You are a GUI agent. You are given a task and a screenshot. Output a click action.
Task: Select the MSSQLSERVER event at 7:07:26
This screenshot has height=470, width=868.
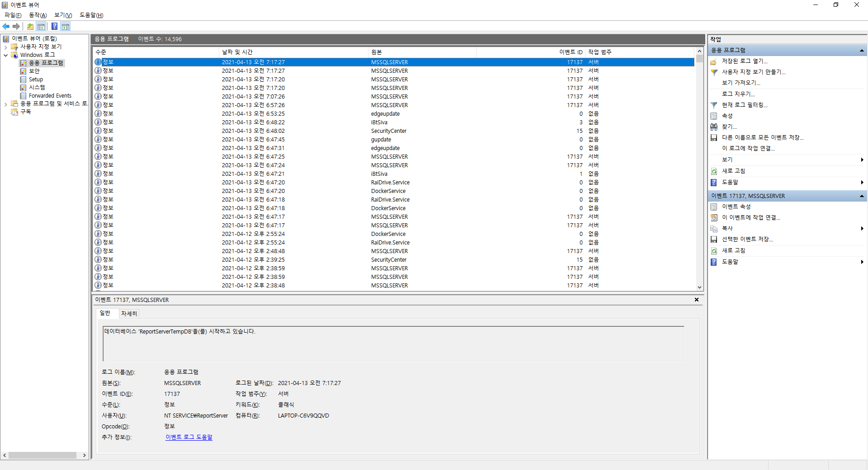394,97
